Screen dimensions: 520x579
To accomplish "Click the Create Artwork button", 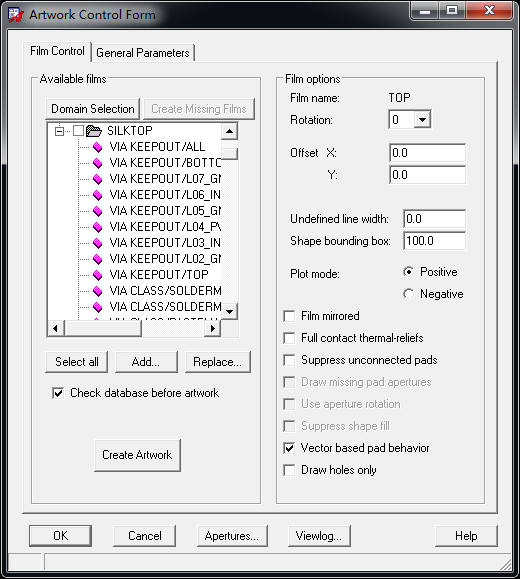I will click(137, 455).
